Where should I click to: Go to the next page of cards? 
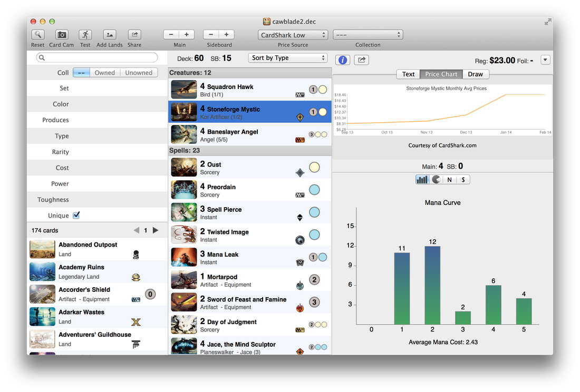click(155, 230)
